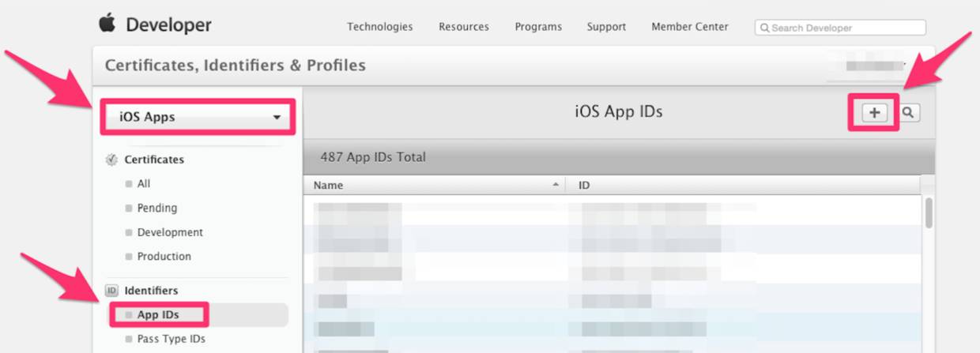This screenshot has width=980, height=353.
Task: Click the Name column header
Action: tap(328, 186)
